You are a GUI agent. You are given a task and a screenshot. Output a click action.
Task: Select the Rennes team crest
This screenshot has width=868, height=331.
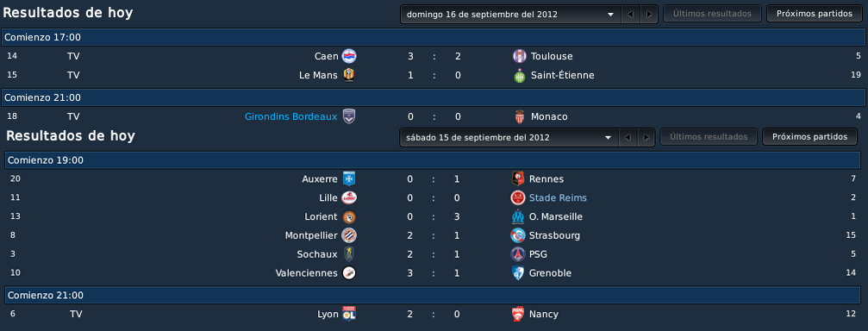[518, 178]
